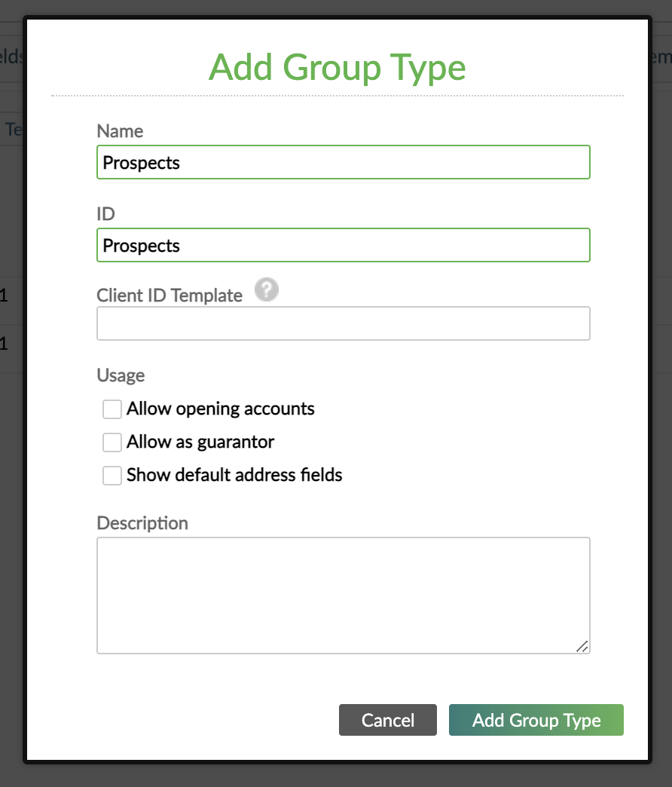Focus the empty Client ID Template field
Viewport: 672px width, 787px height.
[x=343, y=323]
